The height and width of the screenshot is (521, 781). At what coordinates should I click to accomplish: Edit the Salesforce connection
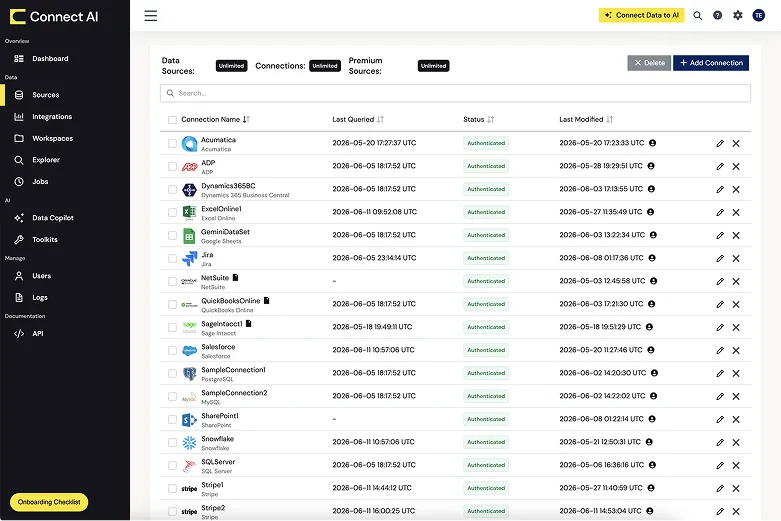(720, 350)
